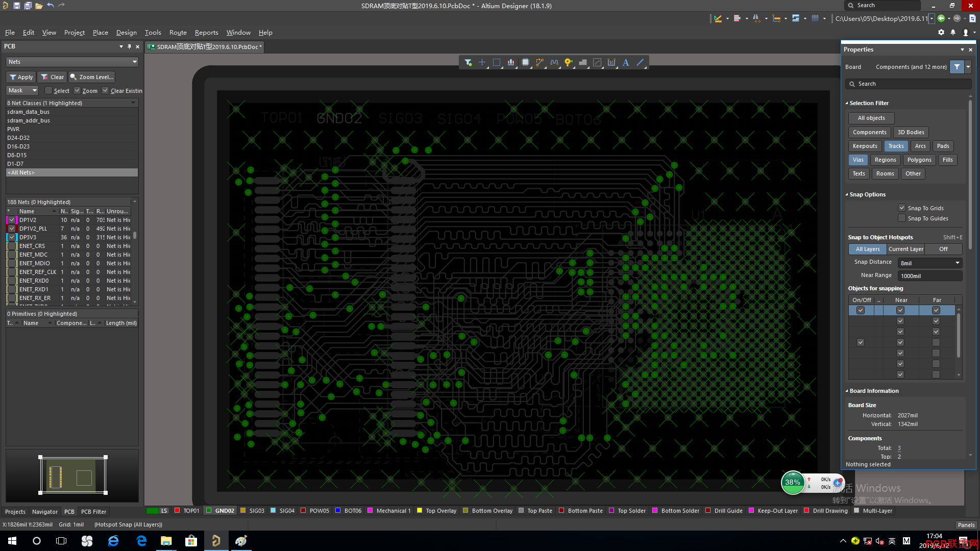Open the Snap Distance 8mil dropdown

[x=930, y=263]
